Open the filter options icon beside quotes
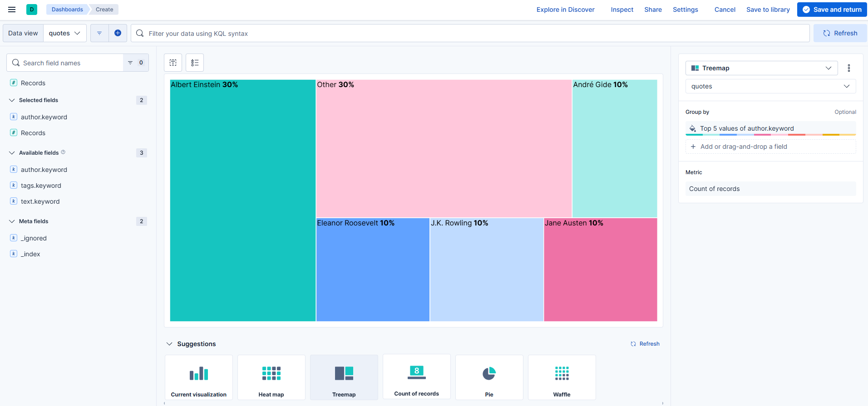 coord(99,33)
